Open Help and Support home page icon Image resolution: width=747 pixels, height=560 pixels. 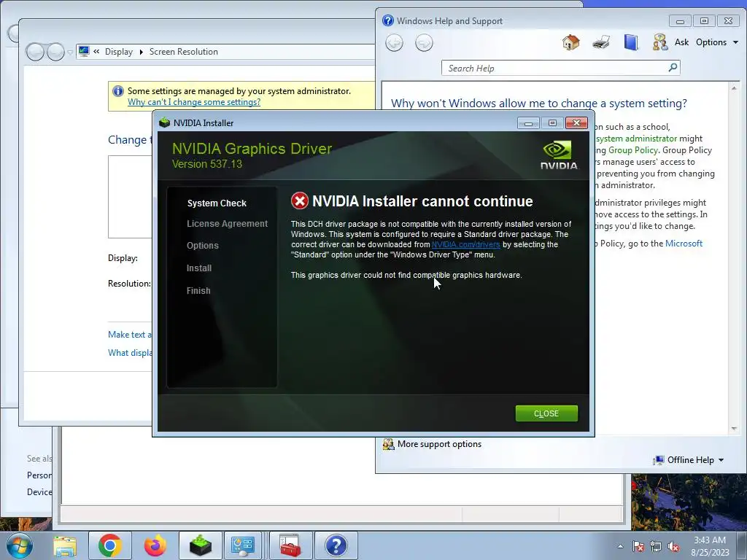[x=570, y=42]
